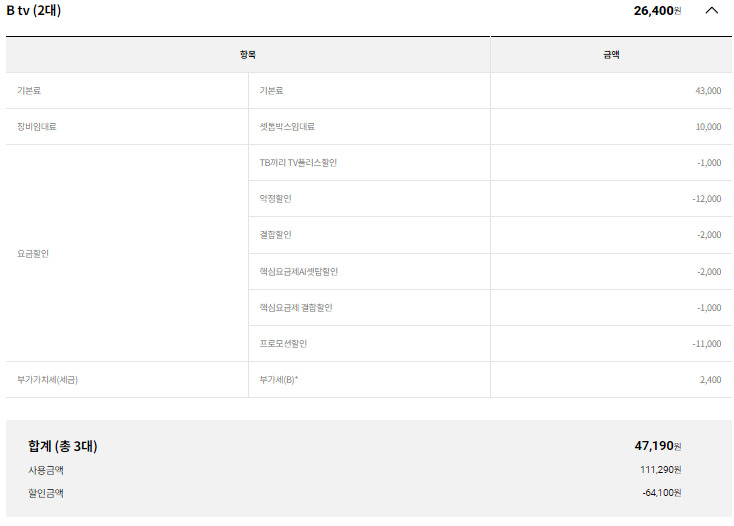
Task: Click the 부가가치세(세금) category cell
Action: pos(48,380)
